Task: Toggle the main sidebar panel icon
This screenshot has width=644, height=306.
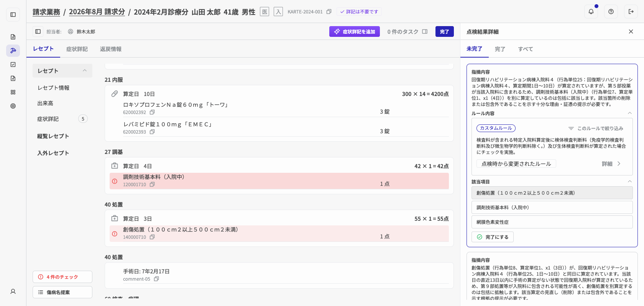Action: tap(13, 15)
